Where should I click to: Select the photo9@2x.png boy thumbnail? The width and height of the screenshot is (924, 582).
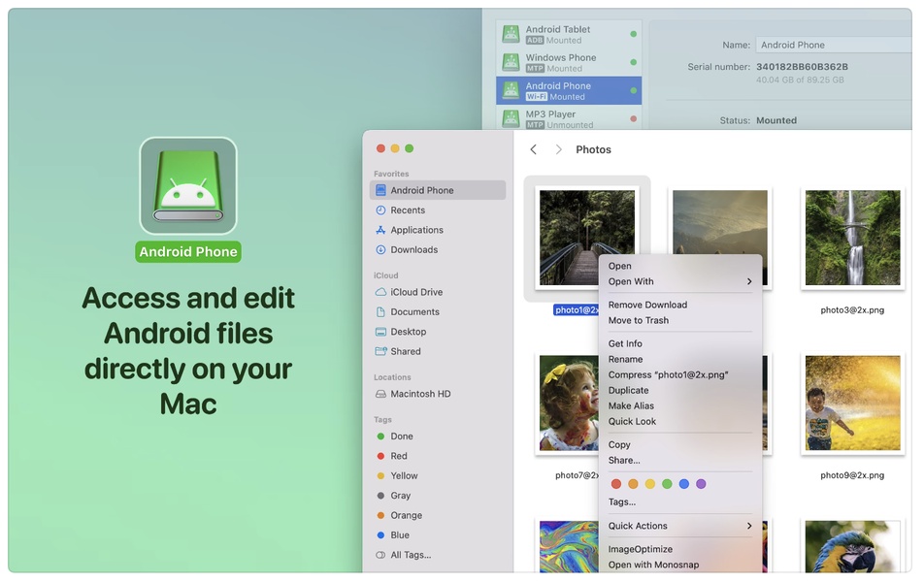[x=853, y=403]
